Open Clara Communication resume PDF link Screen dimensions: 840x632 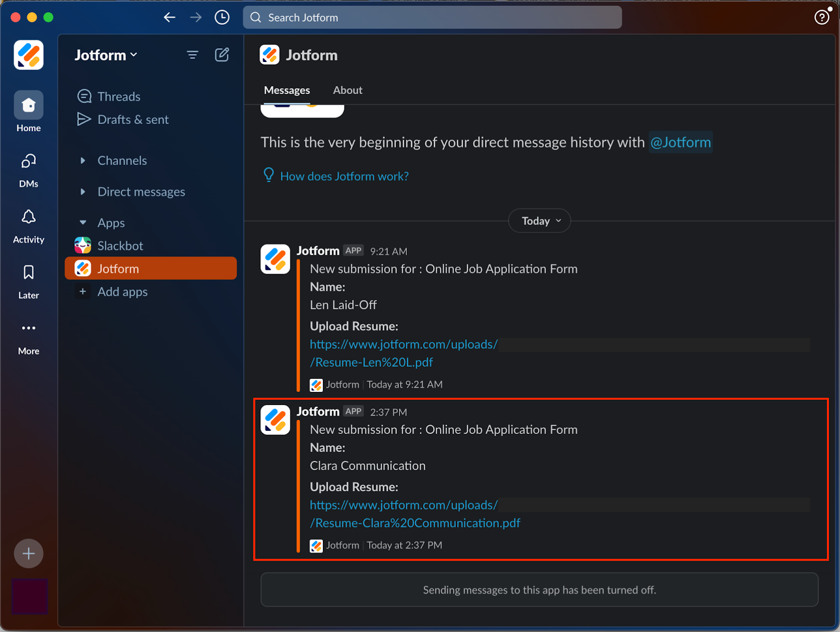[x=415, y=523]
